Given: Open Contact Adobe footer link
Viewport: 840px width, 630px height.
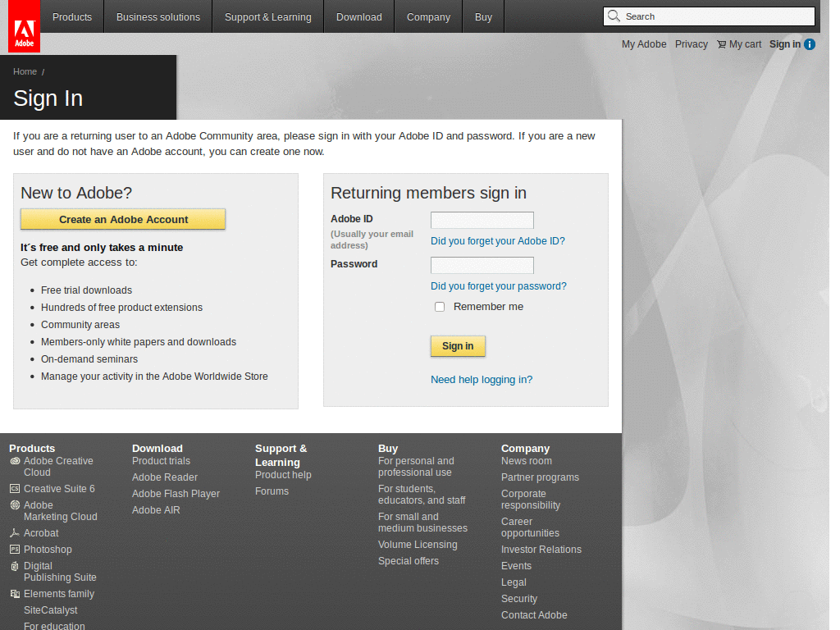Looking at the screenshot, I should (534, 615).
